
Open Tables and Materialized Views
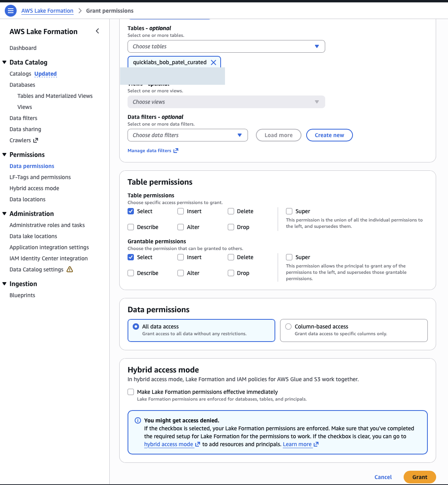55,96
